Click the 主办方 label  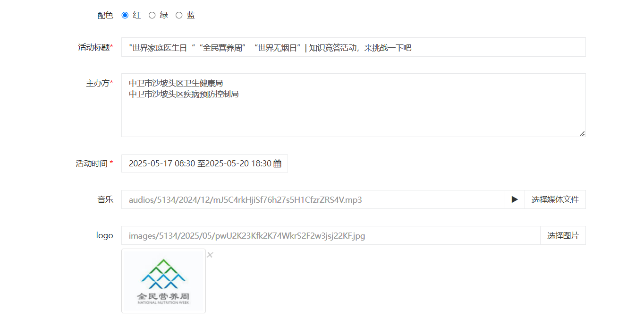(x=99, y=83)
